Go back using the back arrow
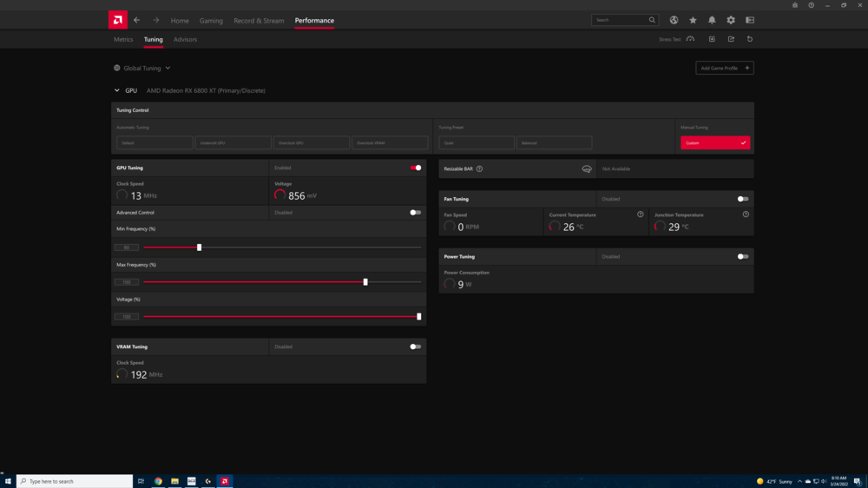 pos(136,20)
